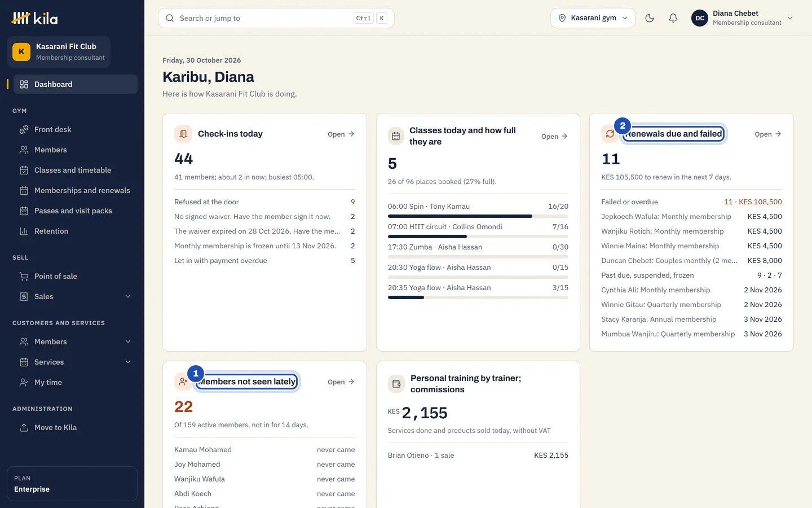Screen dimensions: 812x508
Task: Click the 06:00 Spin progress bar
Action: pyautogui.click(x=478, y=216)
